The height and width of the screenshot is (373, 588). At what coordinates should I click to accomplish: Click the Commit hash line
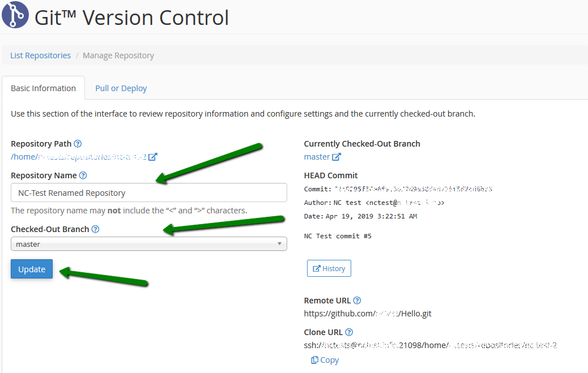pos(398,189)
